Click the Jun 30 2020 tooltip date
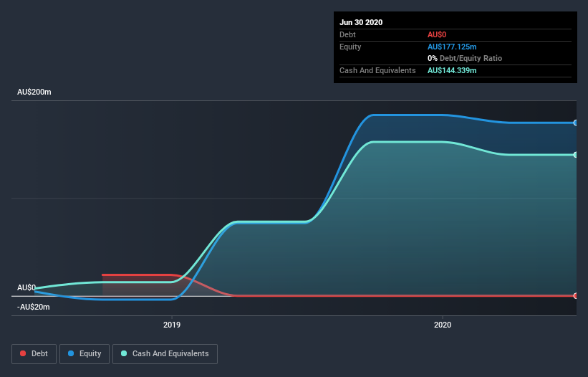The width and height of the screenshot is (588, 377). (361, 22)
